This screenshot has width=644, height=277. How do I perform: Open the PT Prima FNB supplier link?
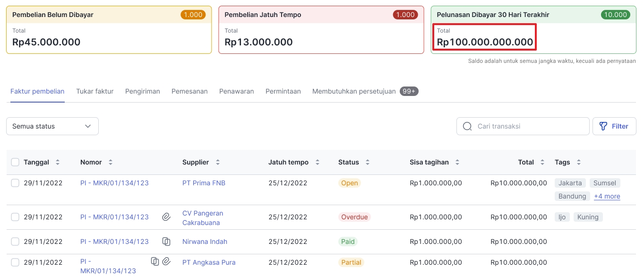(x=204, y=183)
